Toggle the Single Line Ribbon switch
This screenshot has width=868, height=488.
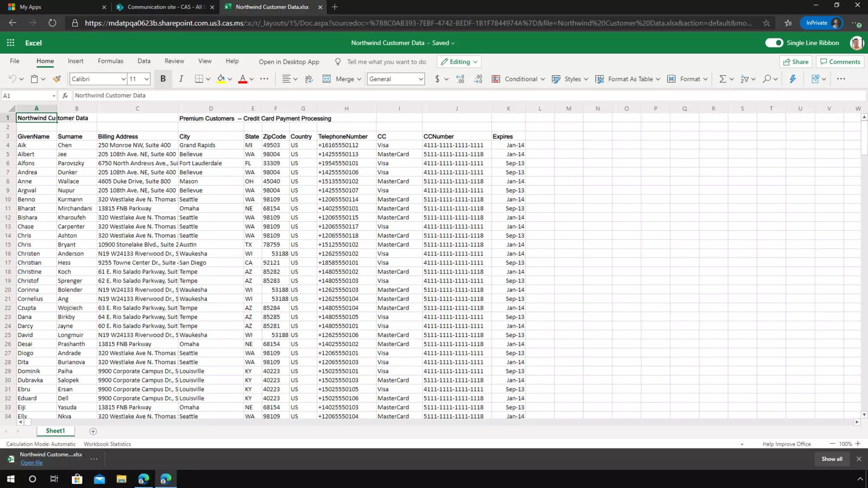pos(774,43)
